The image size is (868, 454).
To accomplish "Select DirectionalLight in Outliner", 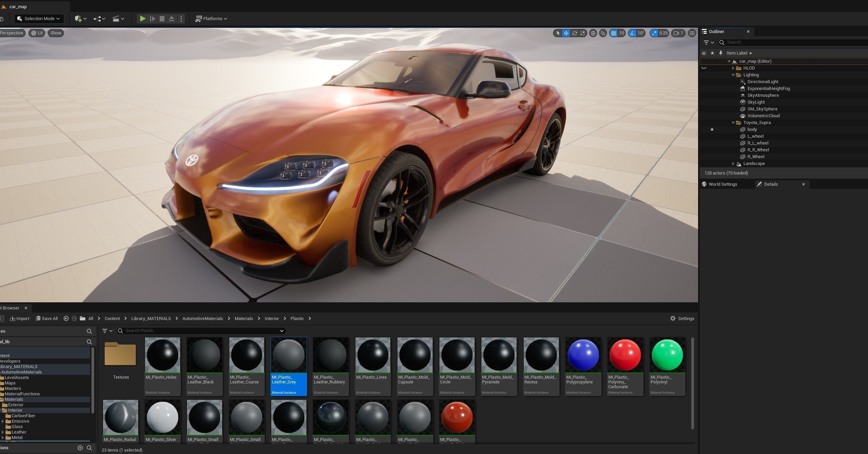I will (763, 82).
